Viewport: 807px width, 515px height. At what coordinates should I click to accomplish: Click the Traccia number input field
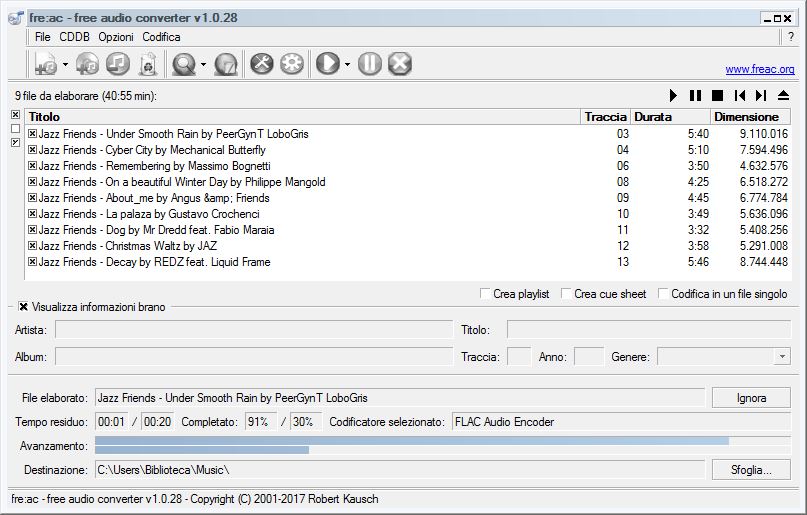pyautogui.click(x=519, y=356)
